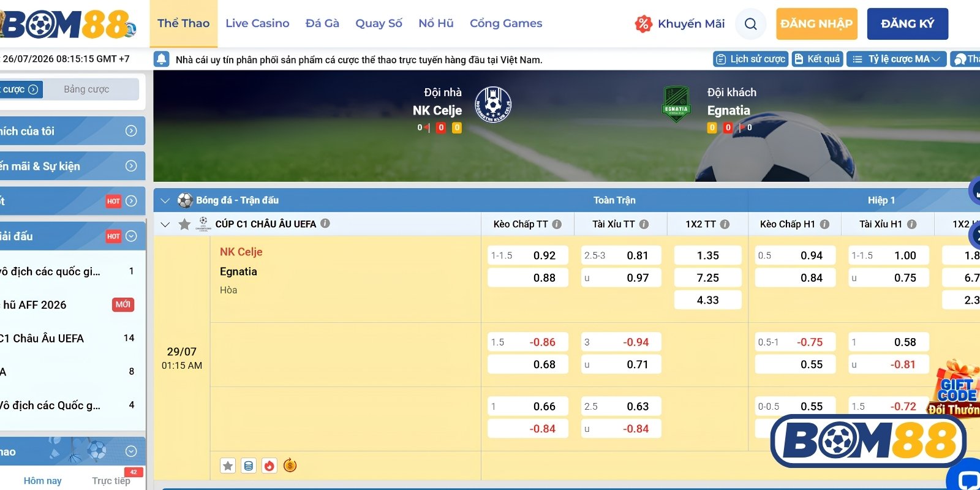Image resolution: width=980 pixels, height=490 pixels.
Task: Click the notification bell icon
Action: 162,59
